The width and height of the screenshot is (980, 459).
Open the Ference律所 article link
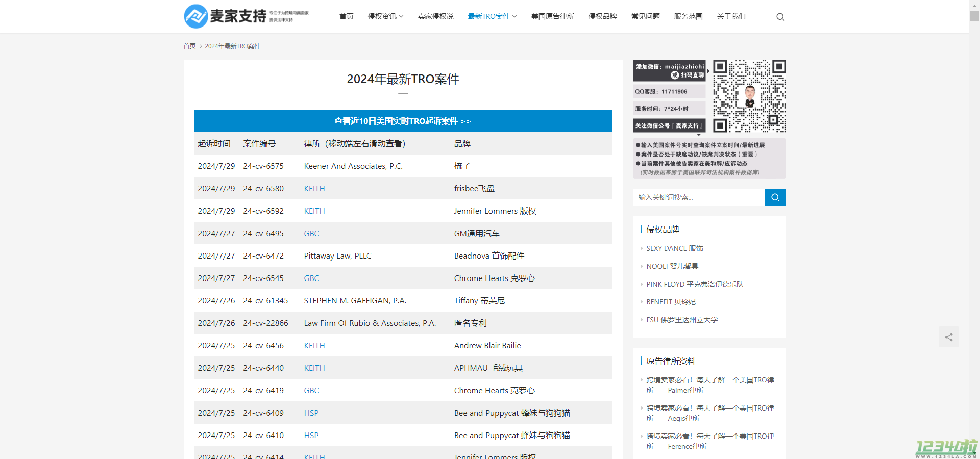tap(710, 441)
